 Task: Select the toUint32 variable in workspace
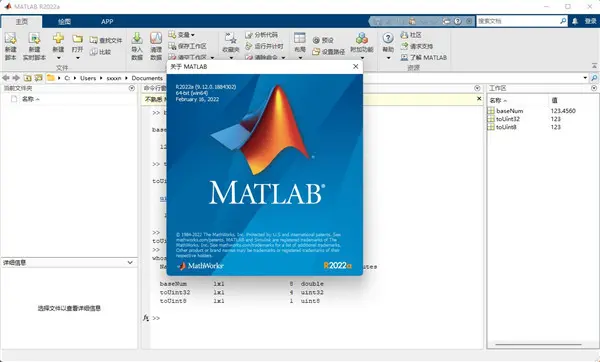(x=508, y=119)
